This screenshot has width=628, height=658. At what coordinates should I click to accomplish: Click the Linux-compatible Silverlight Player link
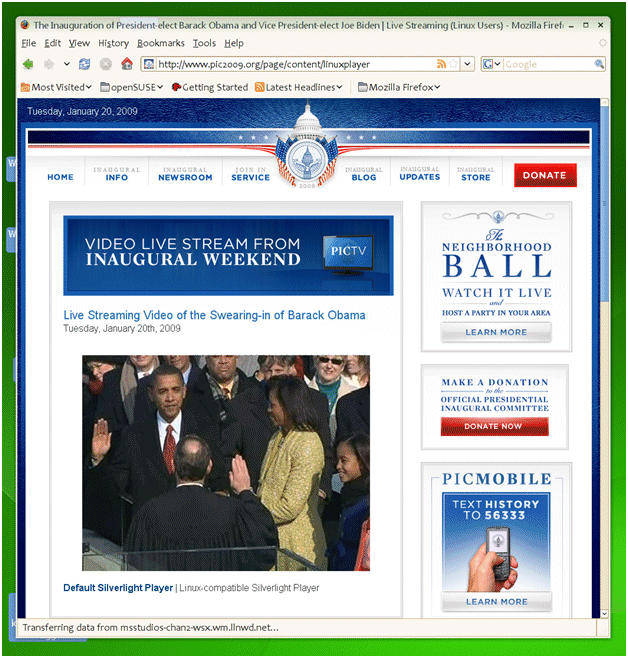(249, 588)
